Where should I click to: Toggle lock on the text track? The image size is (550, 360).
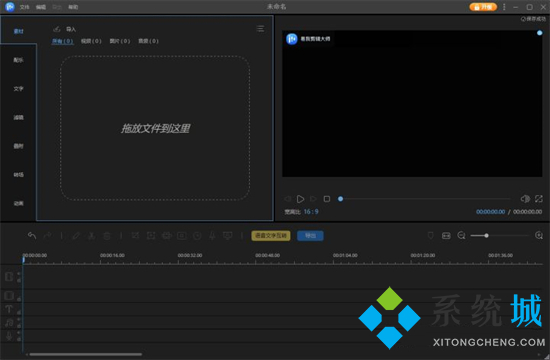19,311
